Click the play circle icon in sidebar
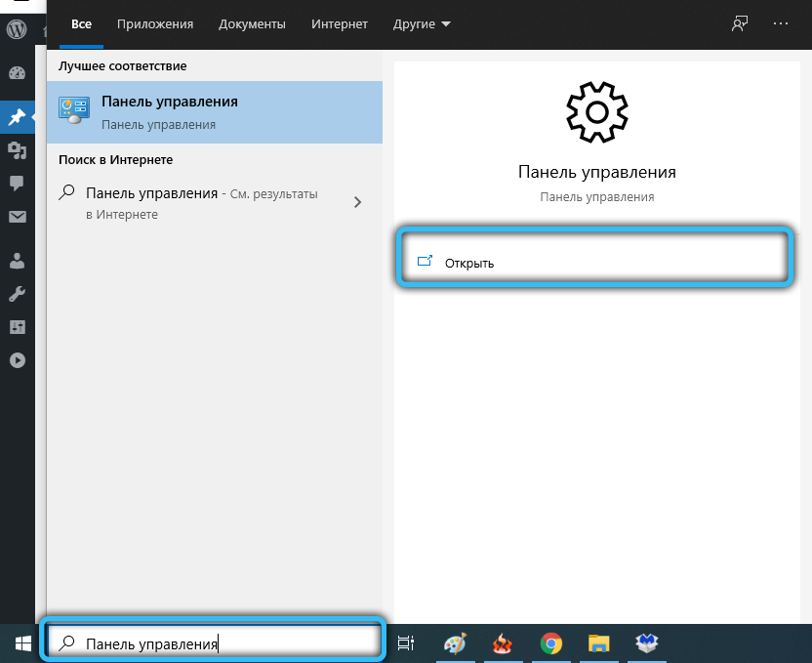 pyautogui.click(x=17, y=359)
